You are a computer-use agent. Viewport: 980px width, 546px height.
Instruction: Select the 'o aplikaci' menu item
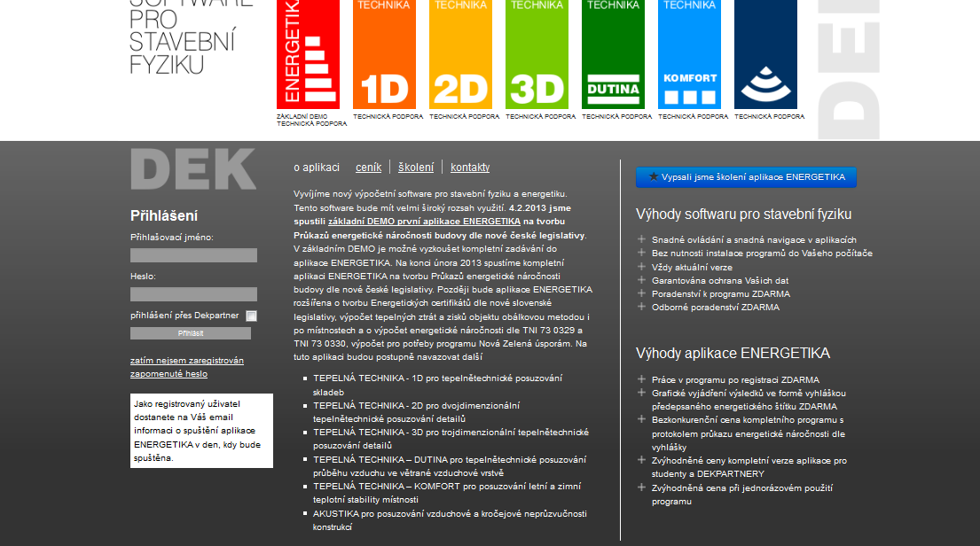point(317,168)
